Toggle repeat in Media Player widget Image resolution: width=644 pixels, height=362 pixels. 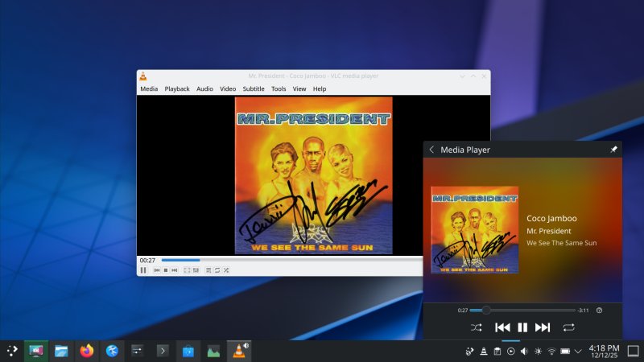point(569,327)
